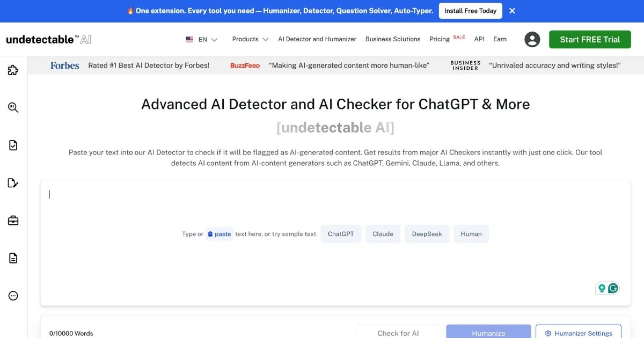Click the Grammarly G icon in the text area
Image resolution: width=644 pixels, height=338 pixels.
coord(612,288)
